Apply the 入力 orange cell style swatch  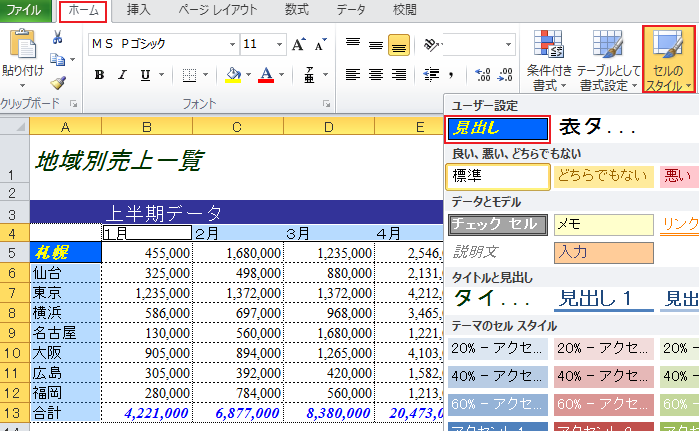point(604,251)
